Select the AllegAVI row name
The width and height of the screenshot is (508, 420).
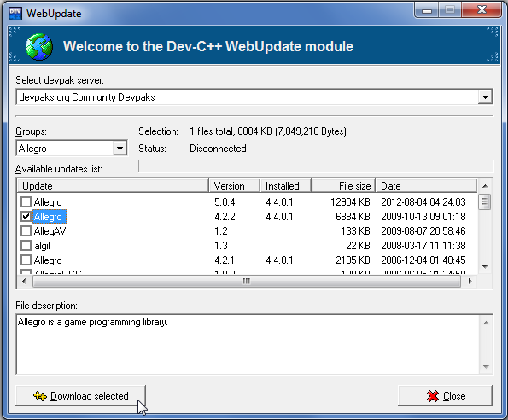(51, 231)
